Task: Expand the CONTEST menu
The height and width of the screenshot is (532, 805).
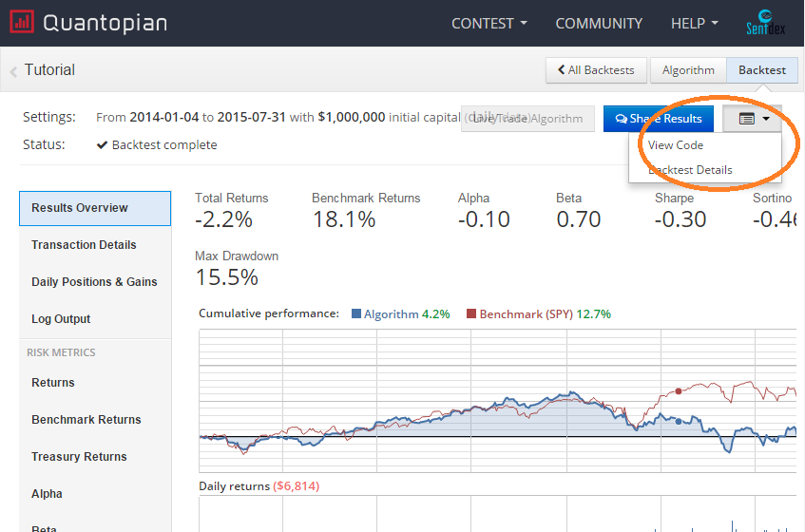Action: point(489,23)
